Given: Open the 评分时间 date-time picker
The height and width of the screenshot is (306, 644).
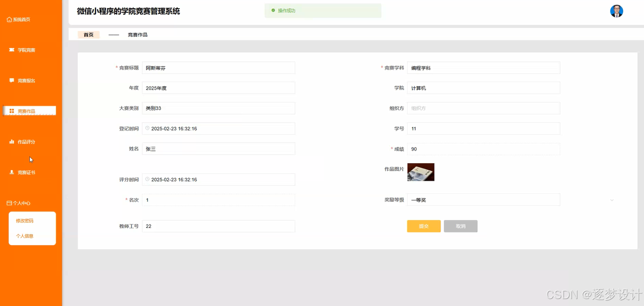Looking at the screenshot, I should (218, 180).
